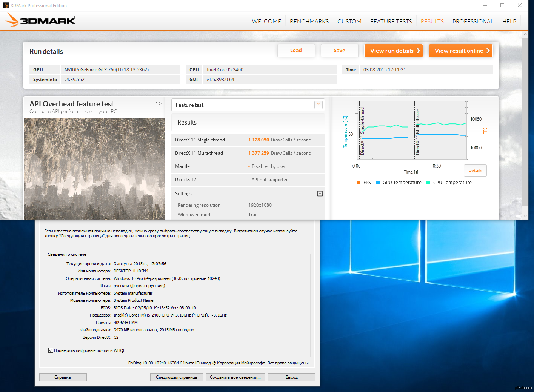Toggle the WHQL digital signatures checkbox

tap(51, 350)
